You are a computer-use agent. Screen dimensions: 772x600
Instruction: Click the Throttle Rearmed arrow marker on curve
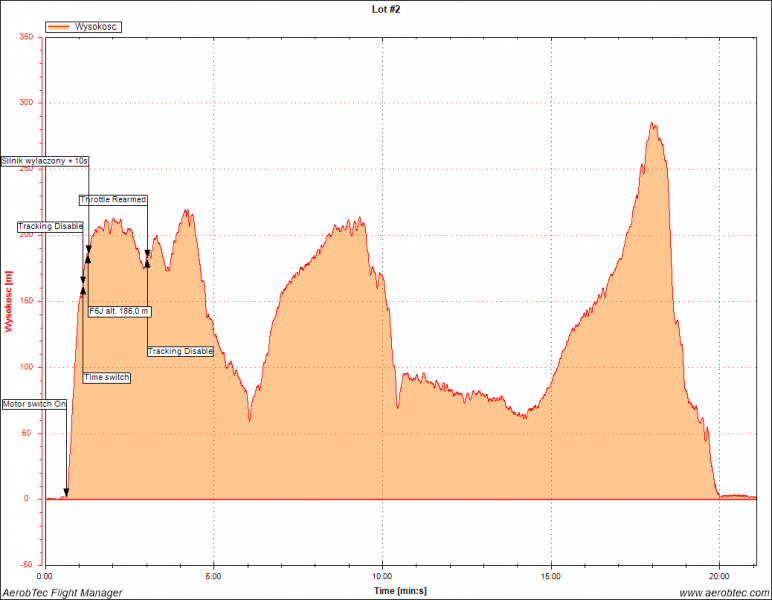coord(147,255)
